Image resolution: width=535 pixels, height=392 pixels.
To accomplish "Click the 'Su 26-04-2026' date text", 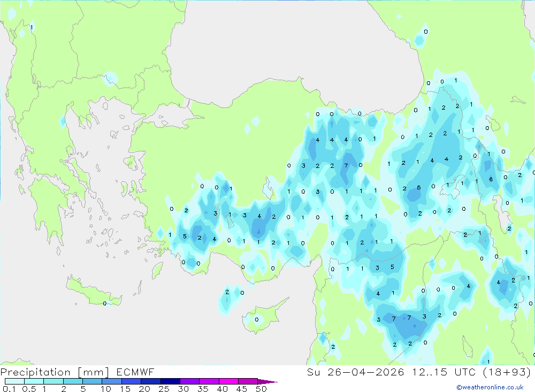I will point(355,372).
